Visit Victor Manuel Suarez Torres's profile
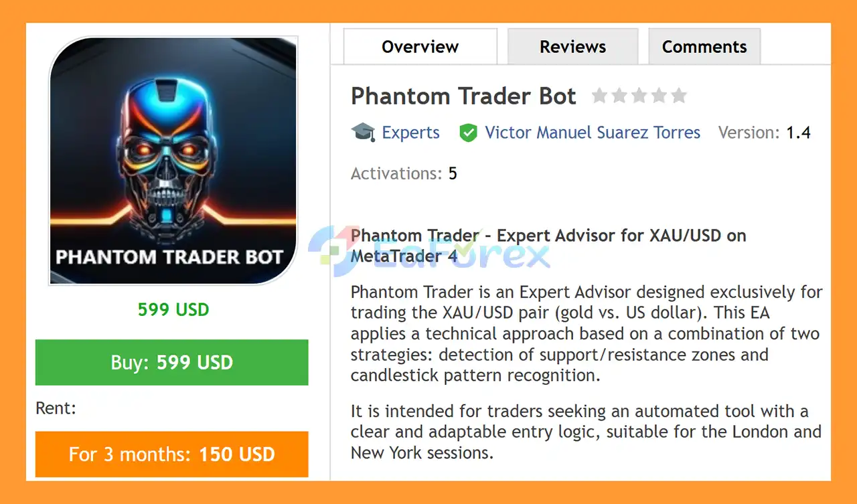 (x=592, y=133)
